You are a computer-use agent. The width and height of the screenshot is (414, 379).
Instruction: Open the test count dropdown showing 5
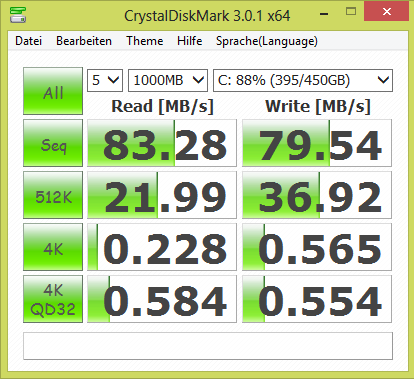click(x=105, y=80)
